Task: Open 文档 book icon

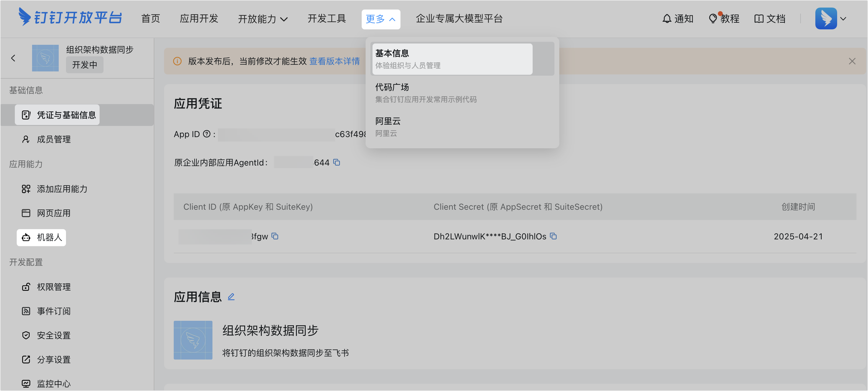Action: coord(759,19)
